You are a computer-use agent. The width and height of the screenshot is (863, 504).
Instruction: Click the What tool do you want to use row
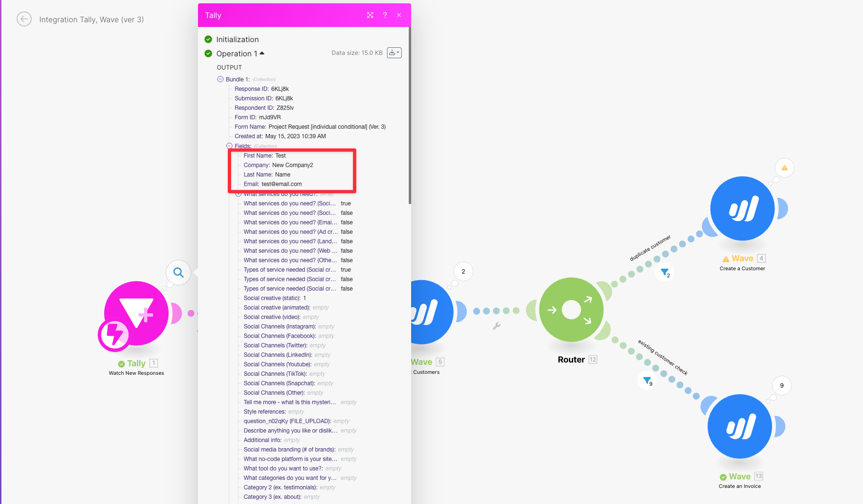[292, 469]
